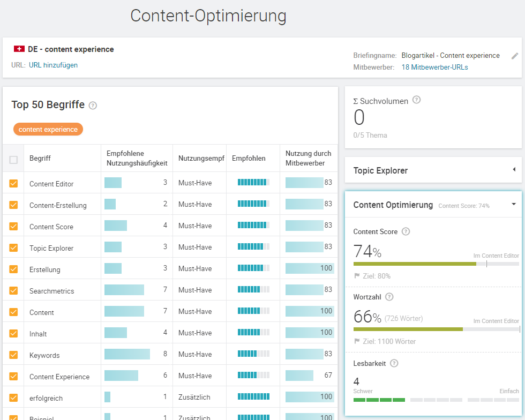This screenshot has height=420, width=525.
Task: Open the Wortzahl help icon
Action: [389, 297]
